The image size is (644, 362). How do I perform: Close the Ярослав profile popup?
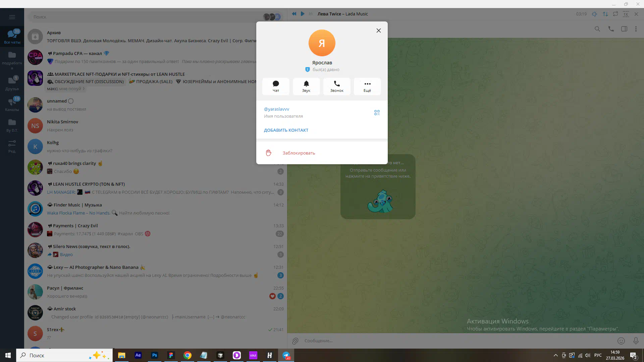(378, 31)
